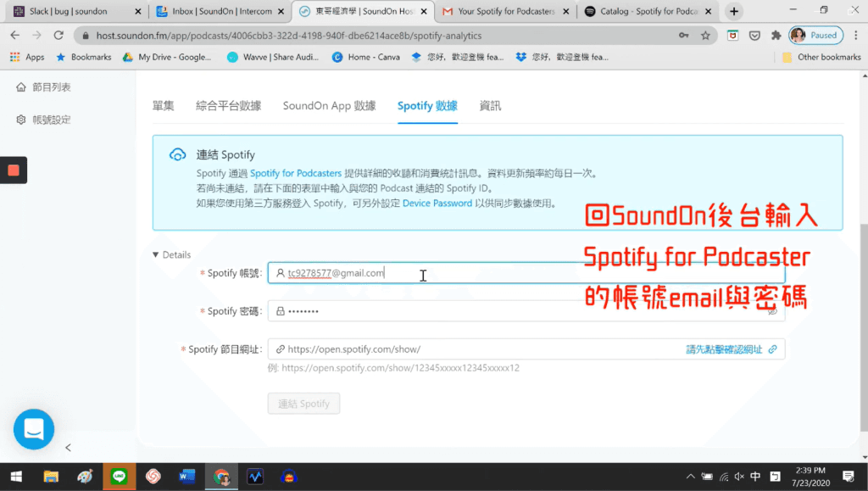Open the Bookmarks folder in the bookmarks bar
This screenshot has width=868, height=491.
(84, 57)
